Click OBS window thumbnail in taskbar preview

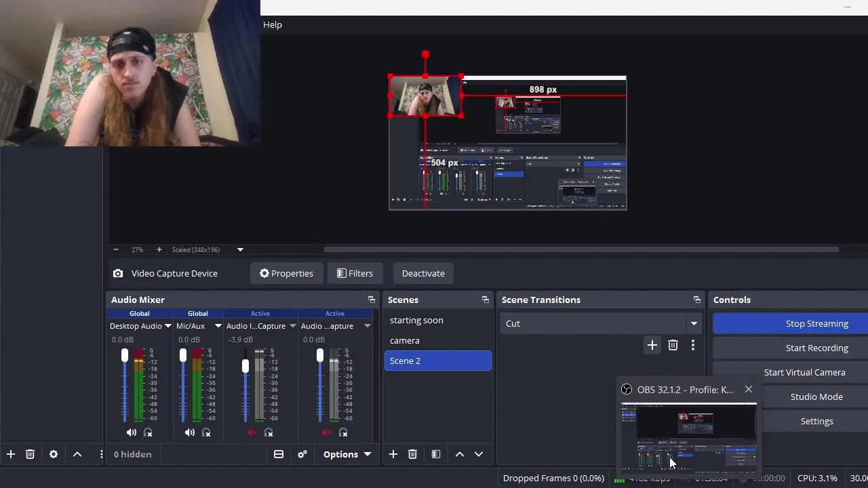[x=689, y=437]
